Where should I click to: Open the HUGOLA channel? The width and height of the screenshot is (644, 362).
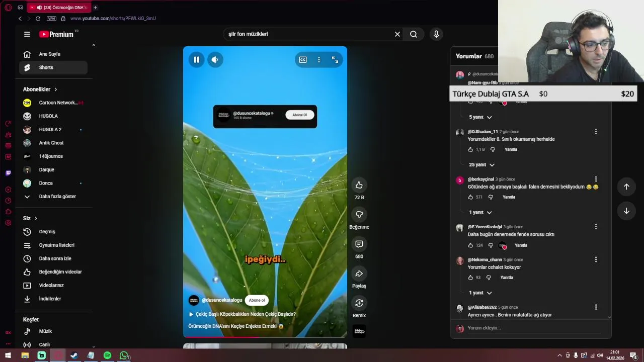[53, 116]
